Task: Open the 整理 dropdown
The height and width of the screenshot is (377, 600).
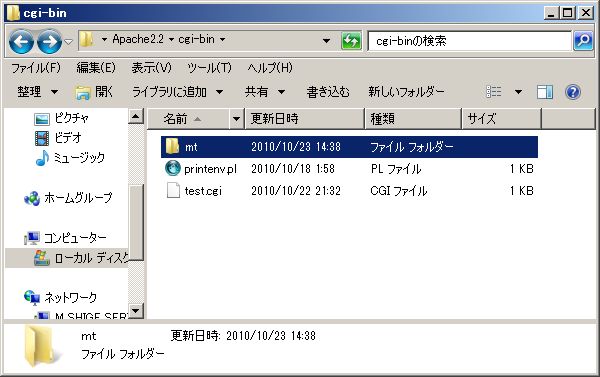Action: [38, 92]
